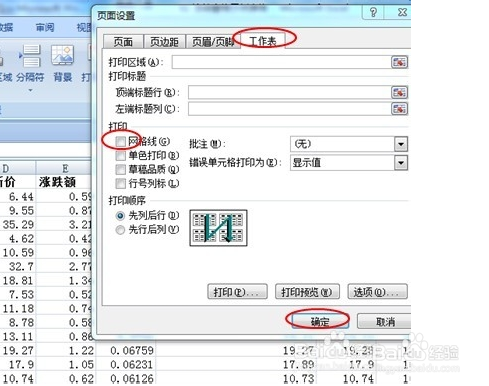Click the cell containing 35.29

(17, 224)
